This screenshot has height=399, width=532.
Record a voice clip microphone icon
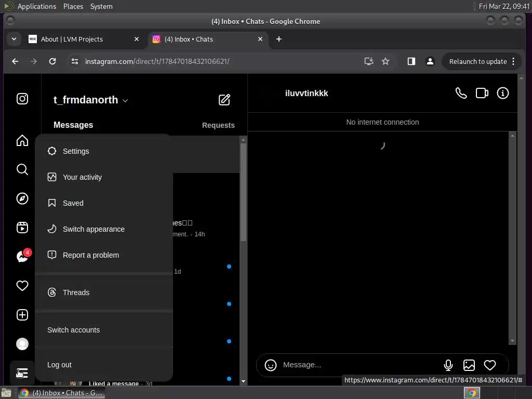click(x=448, y=365)
